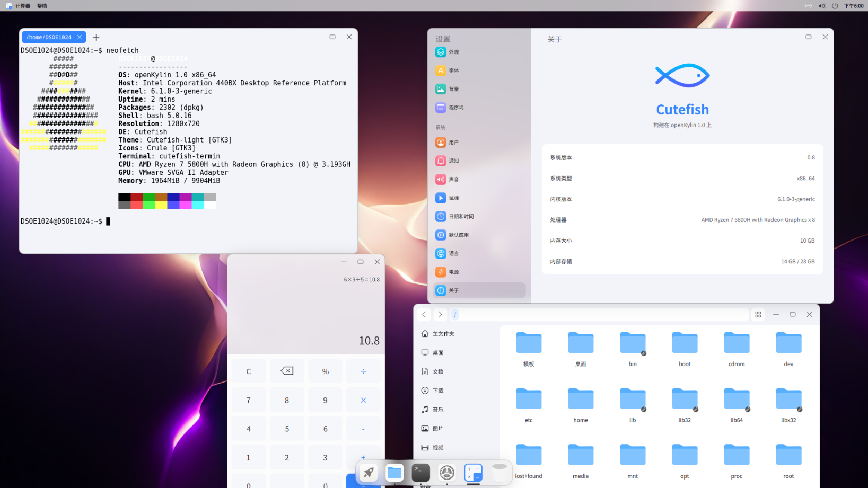Open the trash can in the dock
This screenshot has width=868, height=488.
point(499,472)
